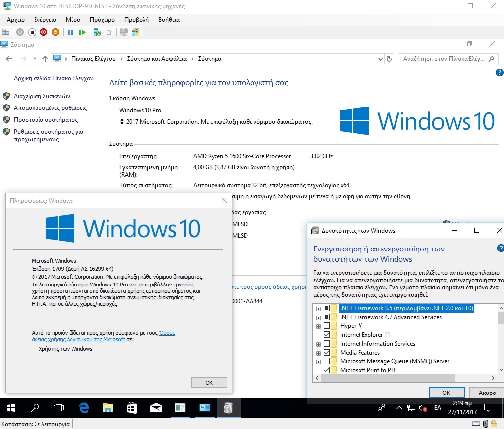This screenshot has height=429, width=504.
Task: Expand the Hyper-V tree node
Action: point(318,326)
